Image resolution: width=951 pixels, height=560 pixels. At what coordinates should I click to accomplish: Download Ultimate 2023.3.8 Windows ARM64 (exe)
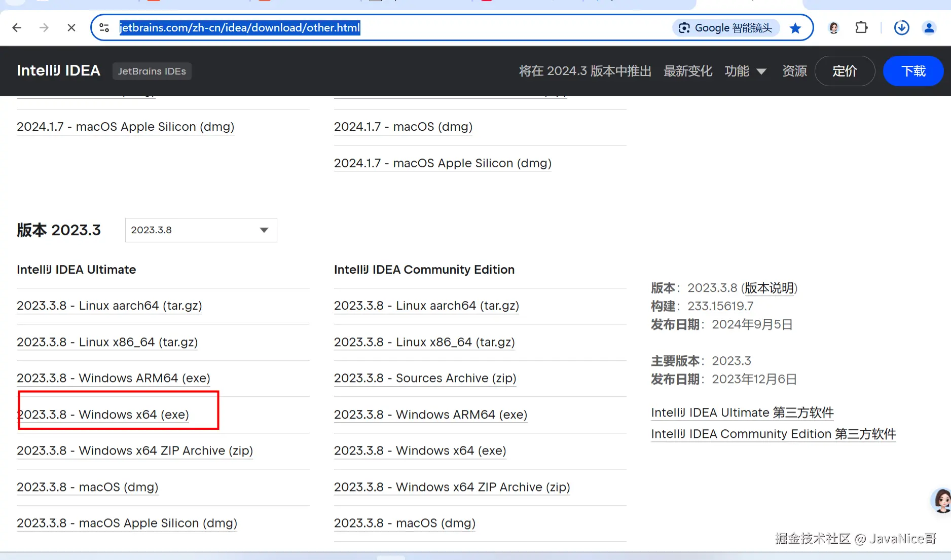coord(114,378)
